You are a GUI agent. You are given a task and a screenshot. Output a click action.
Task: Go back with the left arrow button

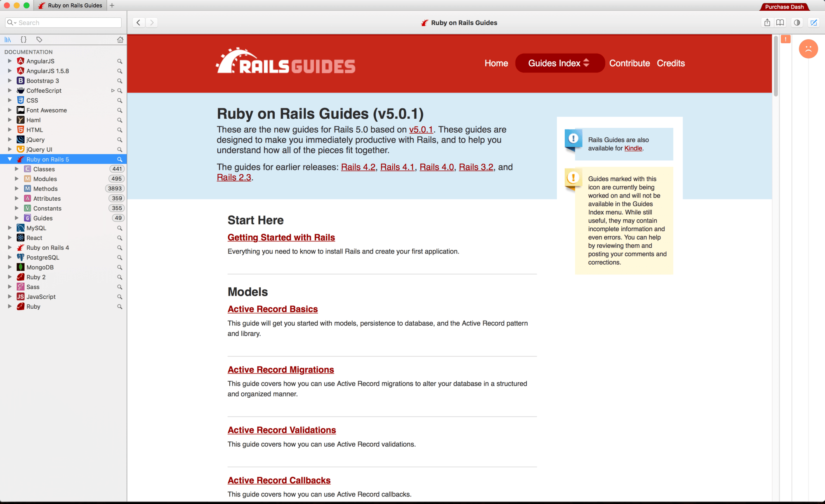139,23
